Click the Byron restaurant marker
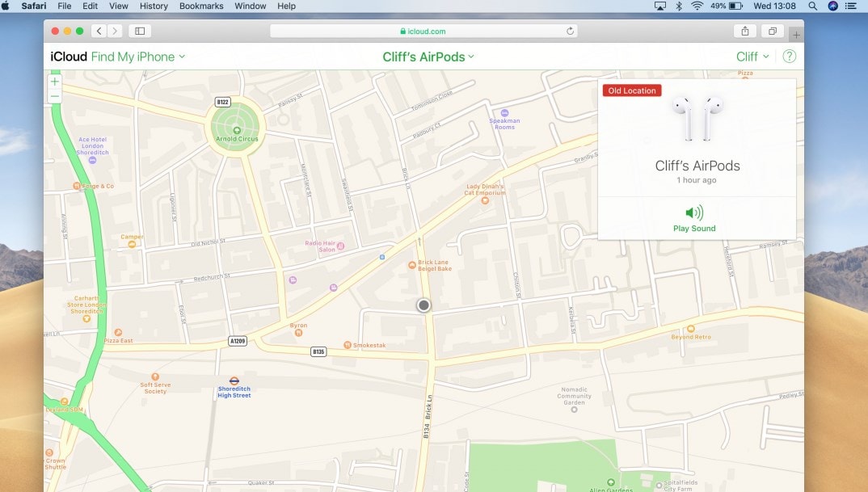The width and height of the screenshot is (868, 492). [x=298, y=333]
